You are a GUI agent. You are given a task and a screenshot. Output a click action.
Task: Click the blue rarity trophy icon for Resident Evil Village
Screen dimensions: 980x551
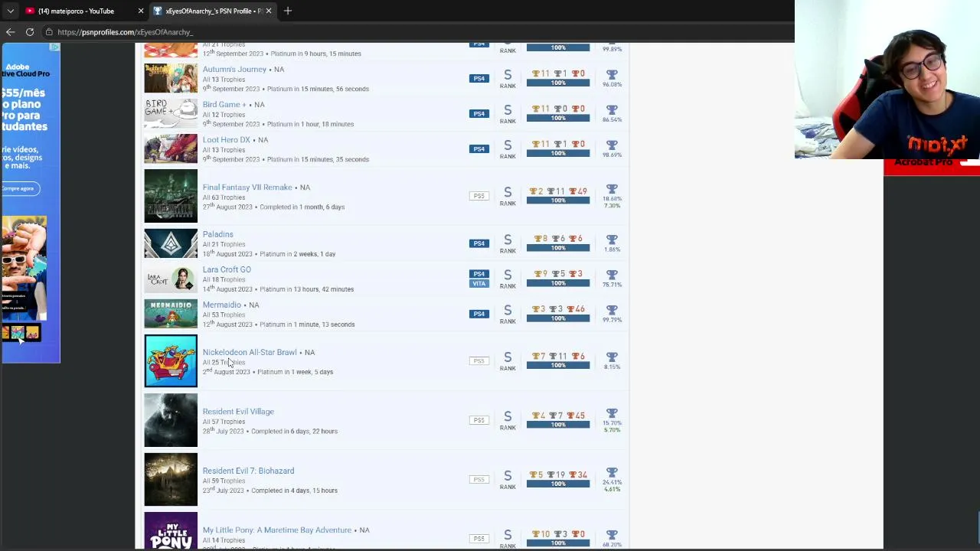[612, 413]
